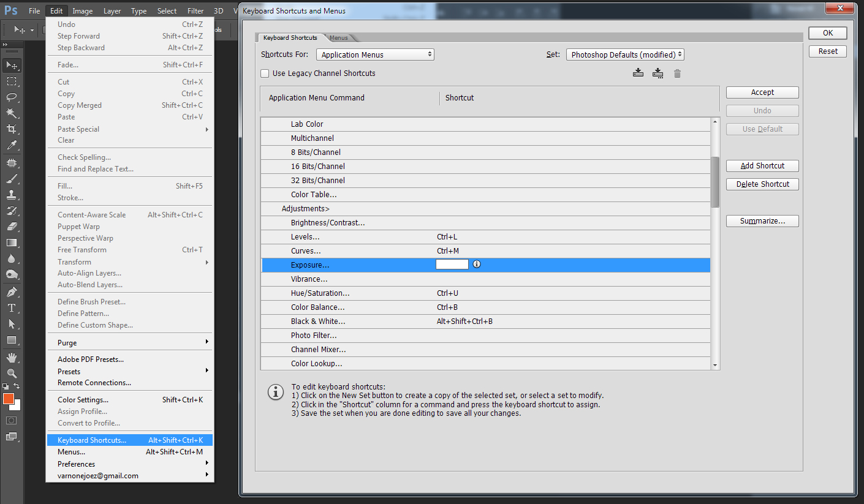
Task: Click the Summarize button
Action: pyautogui.click(x=762, y=220)
